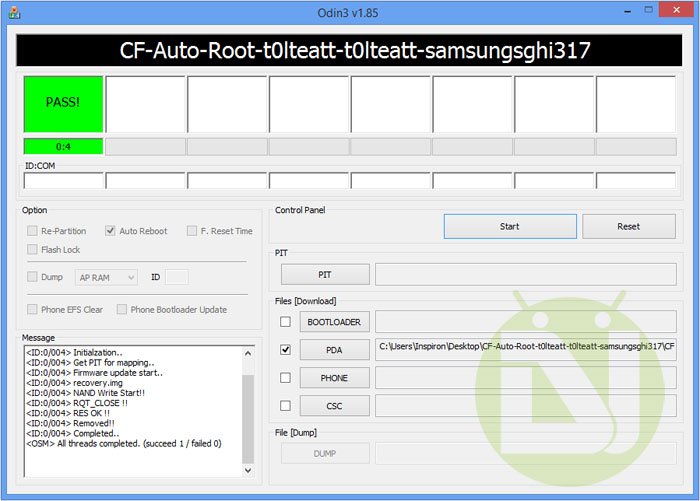Click the 'NAND Write Start!!' log line
700x501 pixels.
click(x=85, y=393)
